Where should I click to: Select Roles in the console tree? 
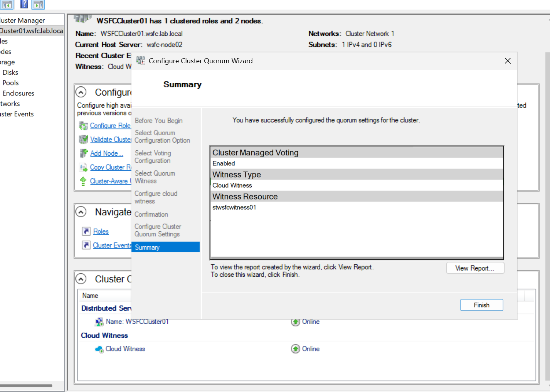pyautogui.click(x=4, y=41)
